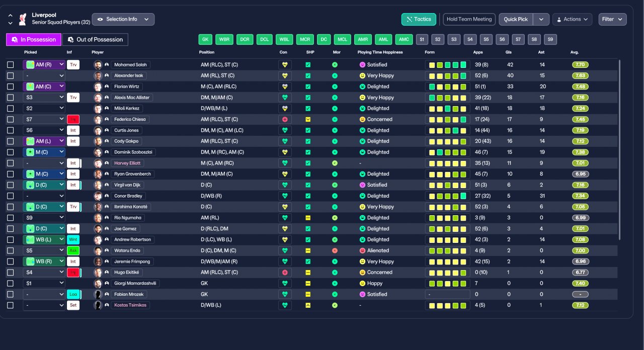Image resolution: width=644 pixels, height=350 pixels.
Task: Expand the Quick Pick dropdown arrow
Action: click(541, 19)
